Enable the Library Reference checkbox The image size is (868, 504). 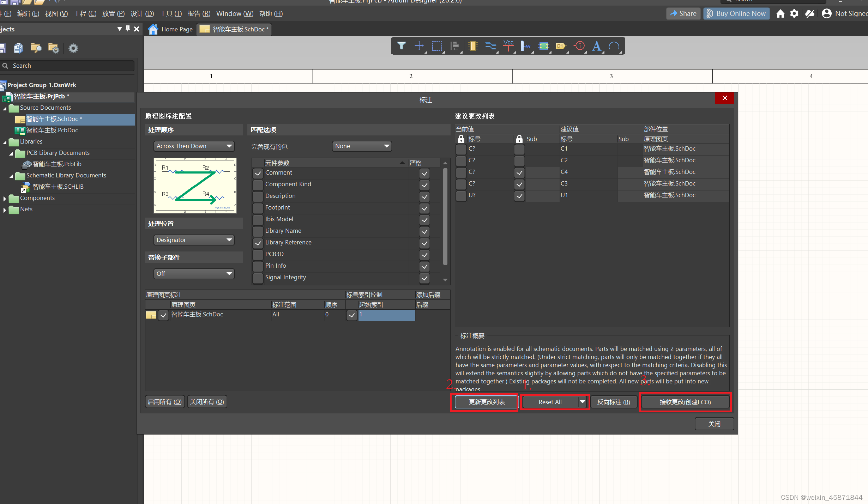[258, 242]
